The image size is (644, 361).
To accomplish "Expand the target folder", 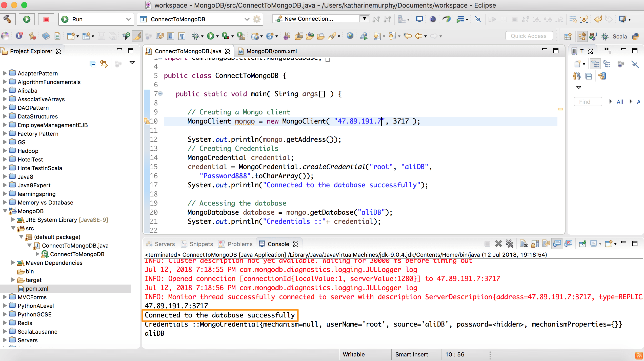I will click(x=13, y=280).
